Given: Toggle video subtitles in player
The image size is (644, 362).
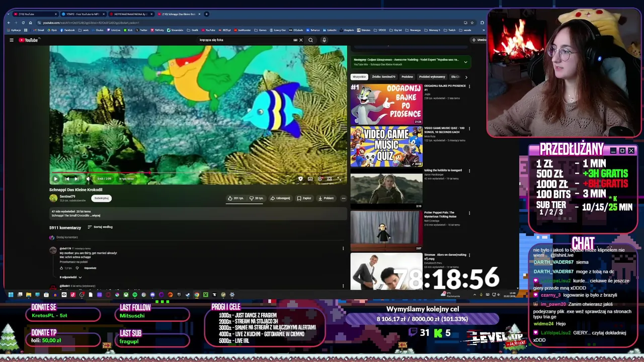Looking at the screenshot, I should (310, 178).
